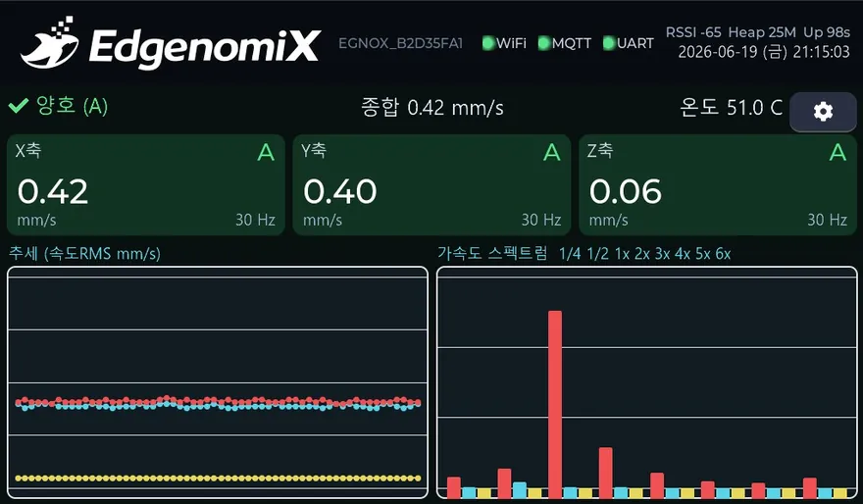This screenshot has width=863, height=504.
Task: Click the 종합 0.42 mm/s reading
Action: pos(432,107)
